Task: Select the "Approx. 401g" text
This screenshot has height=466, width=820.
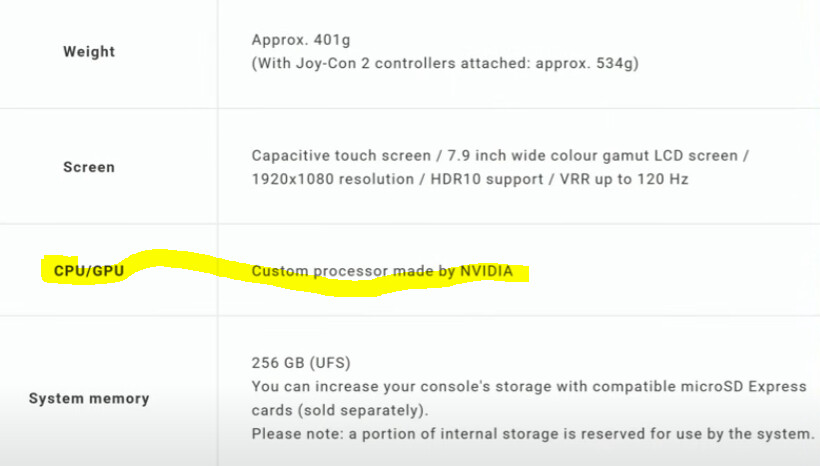Action: [302, 41]
